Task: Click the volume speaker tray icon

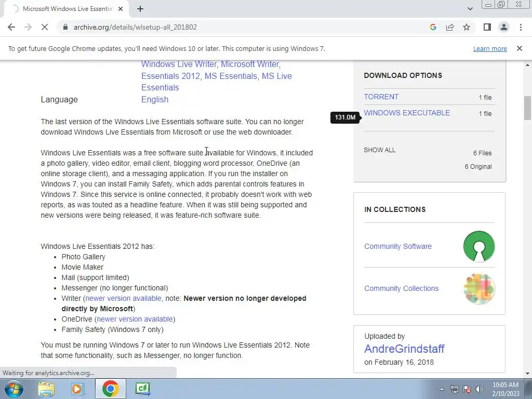Action: tap(479, 389)
